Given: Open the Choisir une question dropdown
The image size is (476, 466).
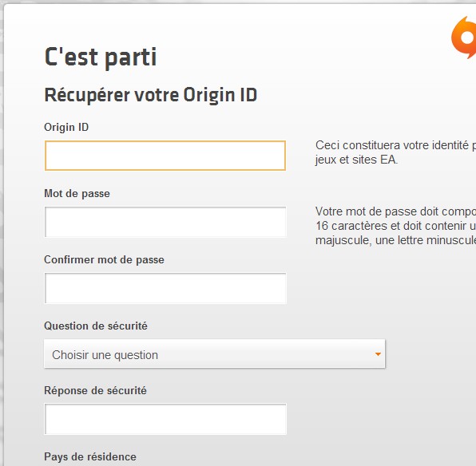Looking at the screenshot, I should coord(215,354).
